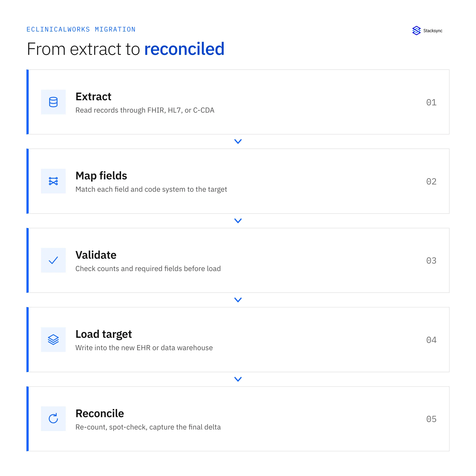Click the Validate step title
Viewport: 476px width, 476px height.
click(96, 255)
